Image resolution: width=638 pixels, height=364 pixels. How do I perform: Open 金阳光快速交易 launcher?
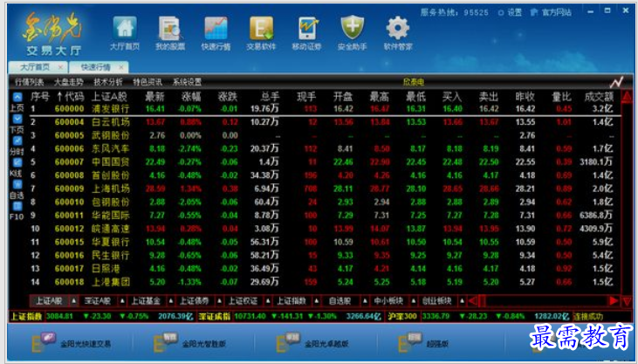coord(72,343)
